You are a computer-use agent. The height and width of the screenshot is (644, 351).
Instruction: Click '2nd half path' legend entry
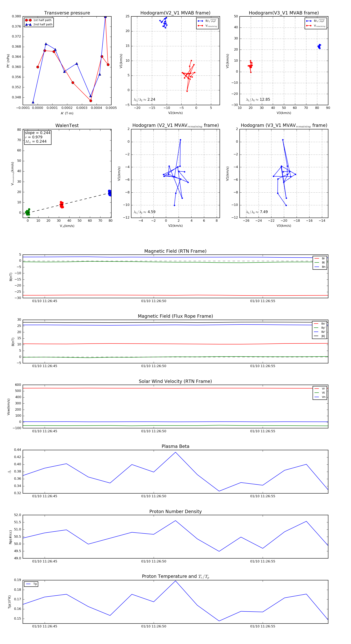coord(39,25)
